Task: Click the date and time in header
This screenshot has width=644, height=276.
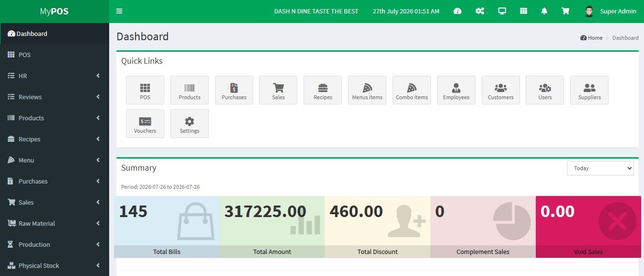Action: (x=406, y=11)
